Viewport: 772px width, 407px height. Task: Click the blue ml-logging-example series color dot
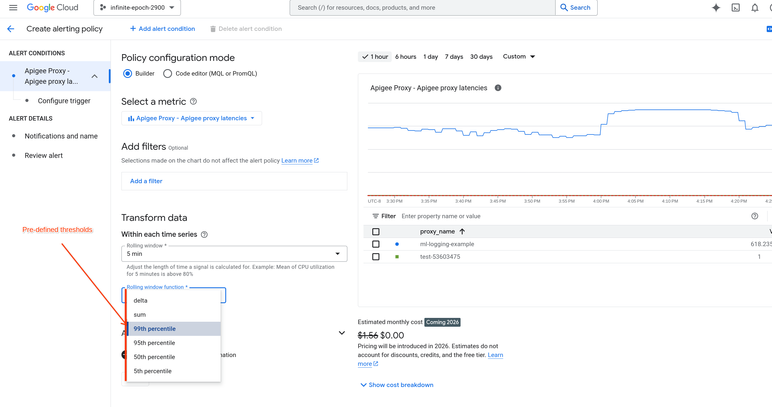397,244
